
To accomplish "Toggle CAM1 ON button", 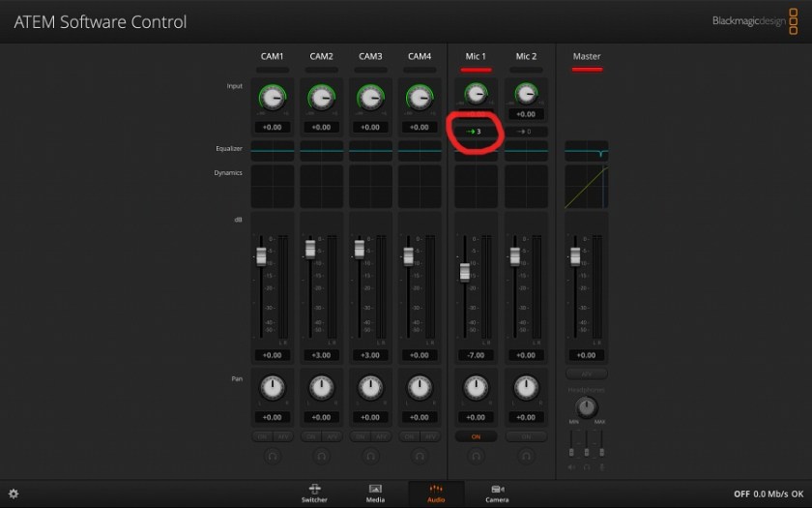I will (x=263, y=437).
